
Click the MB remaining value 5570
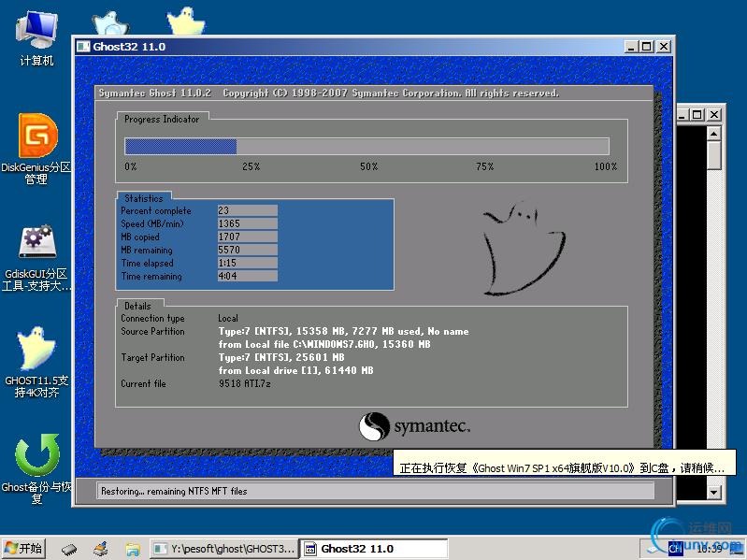point(247,250)
